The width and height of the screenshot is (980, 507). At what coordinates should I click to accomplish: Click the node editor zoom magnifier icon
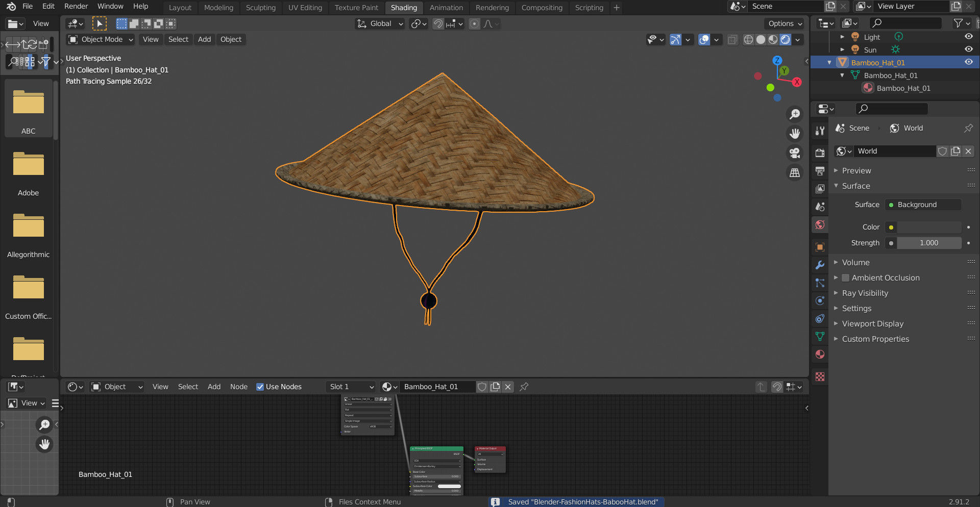point(45,424)
